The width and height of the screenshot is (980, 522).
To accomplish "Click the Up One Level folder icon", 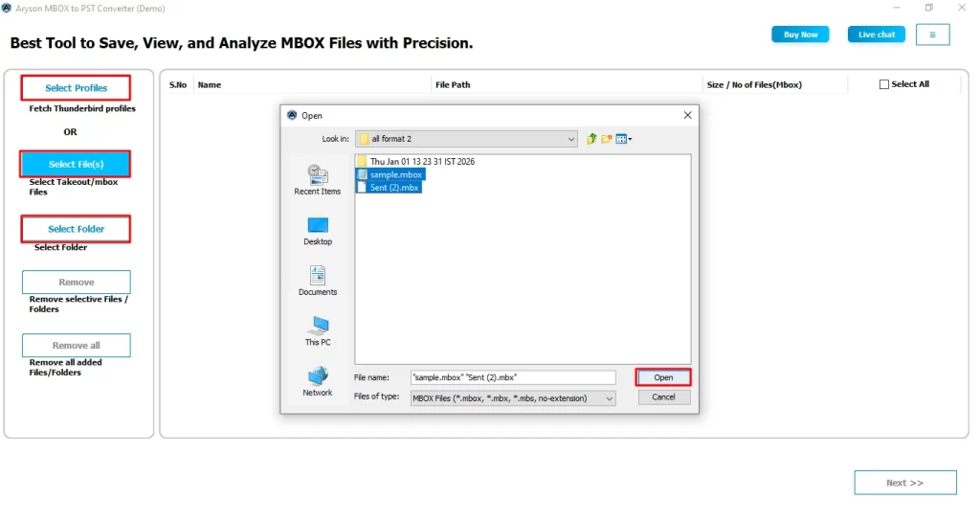I will (x=591, y=139).
